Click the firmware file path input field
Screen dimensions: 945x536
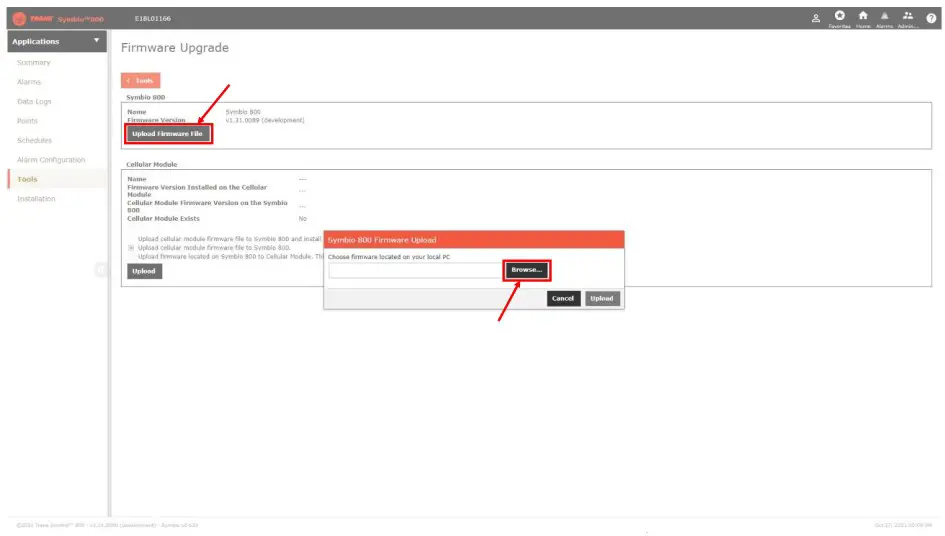415,270
